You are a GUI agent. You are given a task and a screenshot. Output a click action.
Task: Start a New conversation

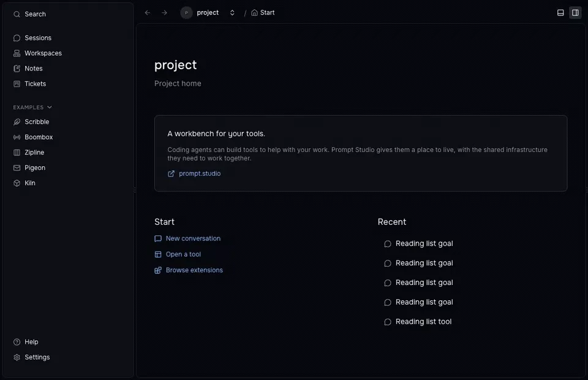coord(187,238)
